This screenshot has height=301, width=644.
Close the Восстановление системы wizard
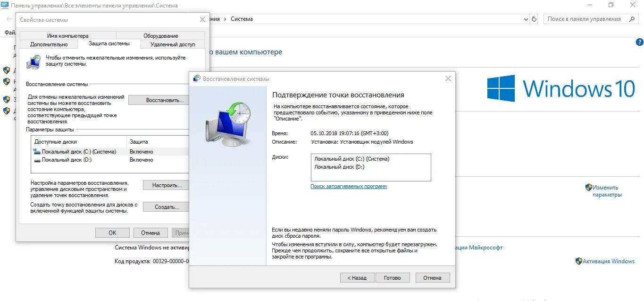coord(448,79)
